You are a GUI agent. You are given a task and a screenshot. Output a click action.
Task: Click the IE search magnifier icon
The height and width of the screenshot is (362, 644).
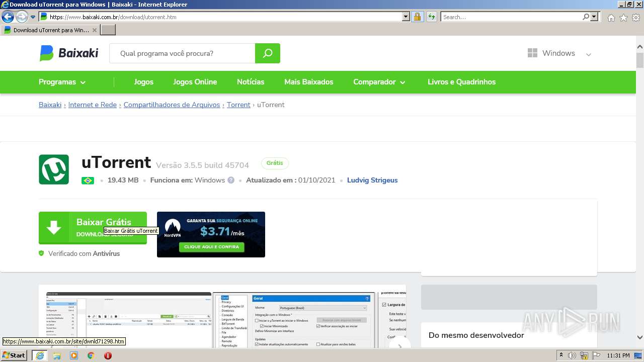586,17
